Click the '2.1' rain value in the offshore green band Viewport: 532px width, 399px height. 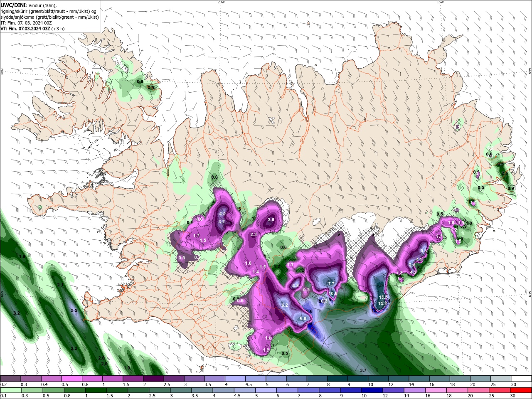pyautogui.click(x=60, y=285)
